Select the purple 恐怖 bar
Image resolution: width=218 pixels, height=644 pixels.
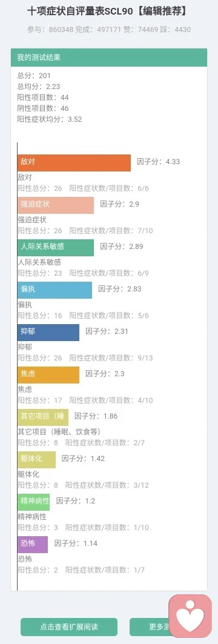tap(33, 544)
